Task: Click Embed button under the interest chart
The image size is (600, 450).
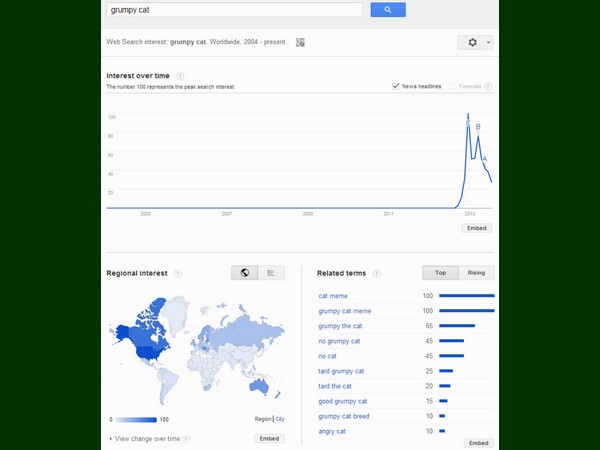Action: [477, 228]
